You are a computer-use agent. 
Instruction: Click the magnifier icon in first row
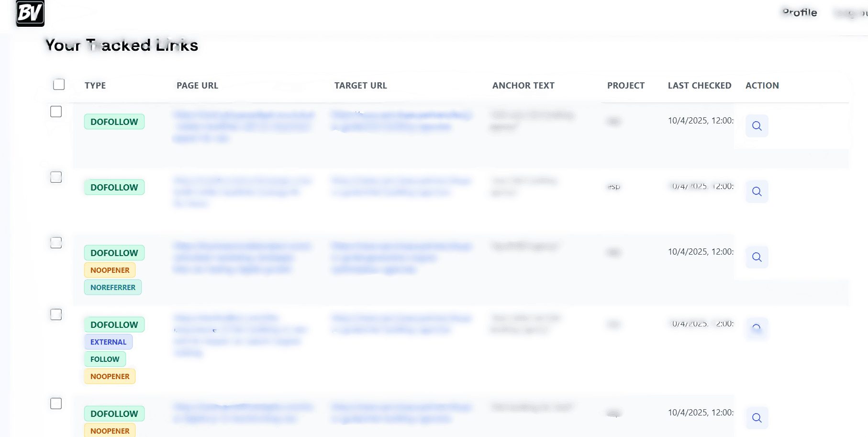tap(757, 126)
